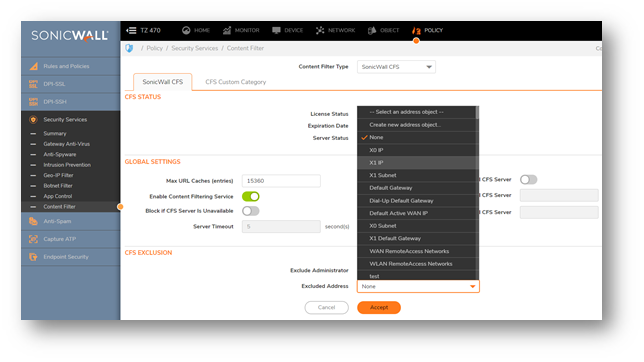Toggle the top CFS Server switch on right
The width and height of the screenshot is (644, 362).
pyautogui.click(x=529, y=180)
